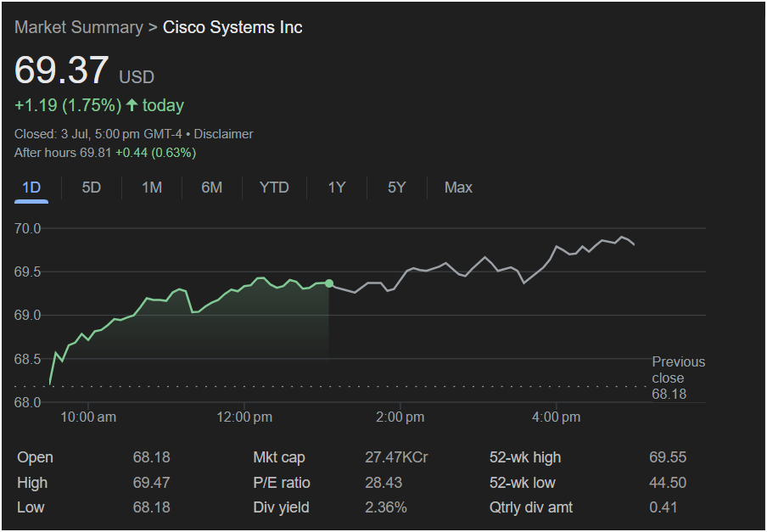This screenshot has width=767, height=532.
Task: Switch chart to 1Y range
Action: tap(337, 188)
